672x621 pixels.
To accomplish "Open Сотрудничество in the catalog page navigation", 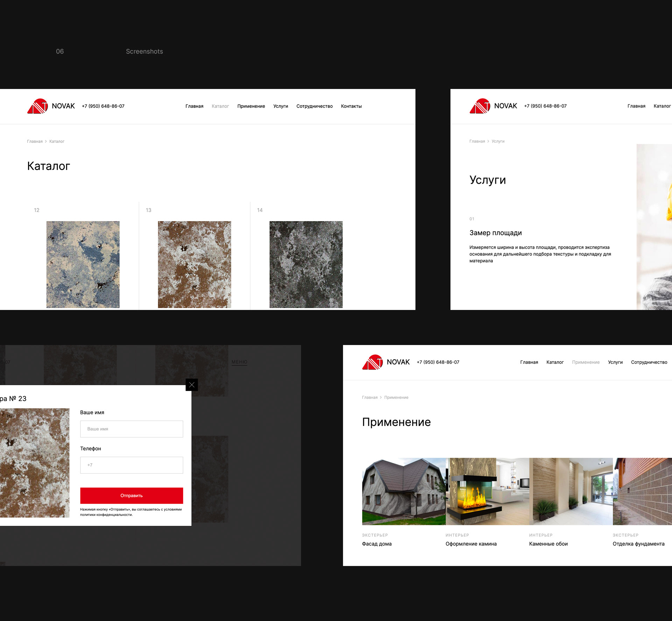I will [314, 106].
